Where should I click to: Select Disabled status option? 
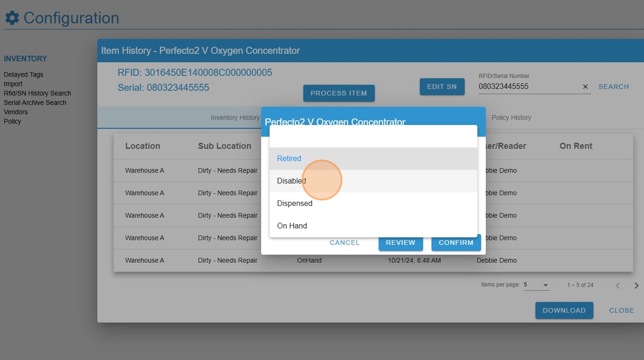(373, 181)
